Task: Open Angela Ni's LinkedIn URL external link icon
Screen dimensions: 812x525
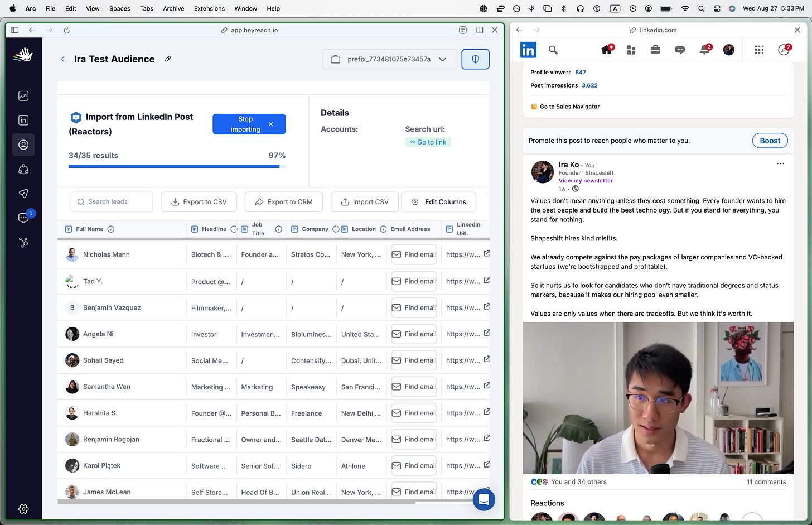Action: coord(486,333)
